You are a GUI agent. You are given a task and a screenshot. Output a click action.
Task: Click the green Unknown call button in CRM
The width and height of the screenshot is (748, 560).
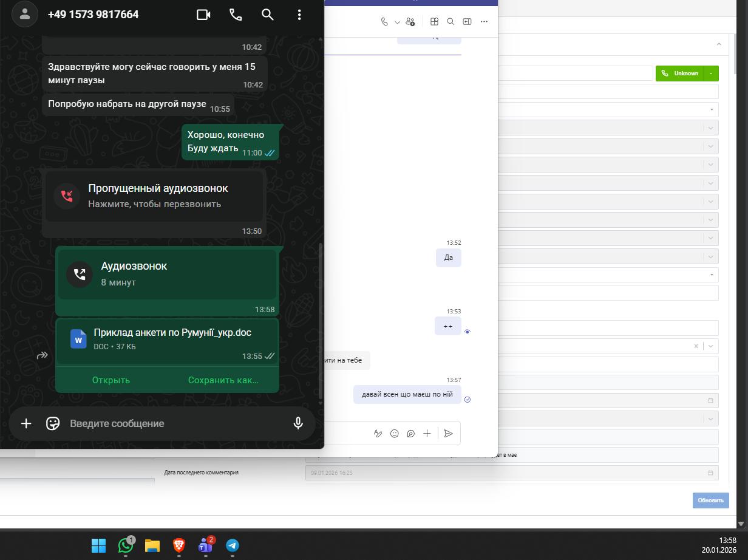[679, 73]
